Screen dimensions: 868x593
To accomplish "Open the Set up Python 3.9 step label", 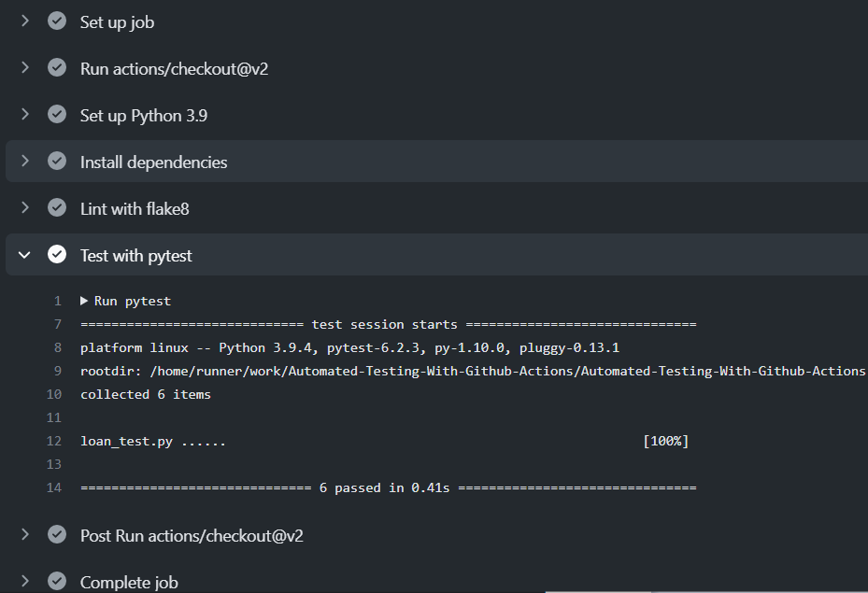I will (143, 116).
